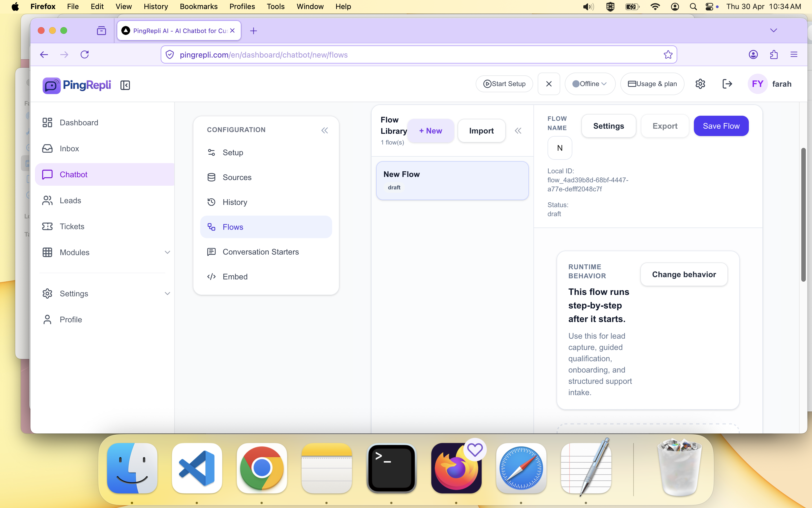Select the New Flow draft card
812x508 pixels.
(452, 181)
